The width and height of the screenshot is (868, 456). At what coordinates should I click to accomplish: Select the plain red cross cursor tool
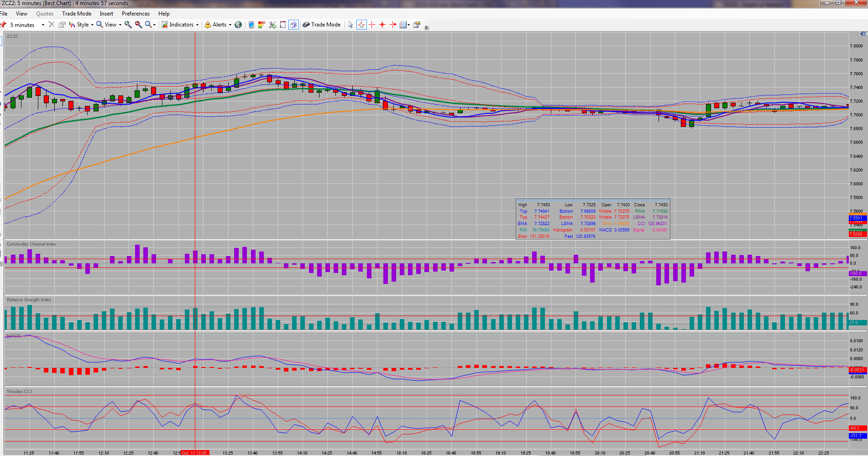(x=372, y=25)
